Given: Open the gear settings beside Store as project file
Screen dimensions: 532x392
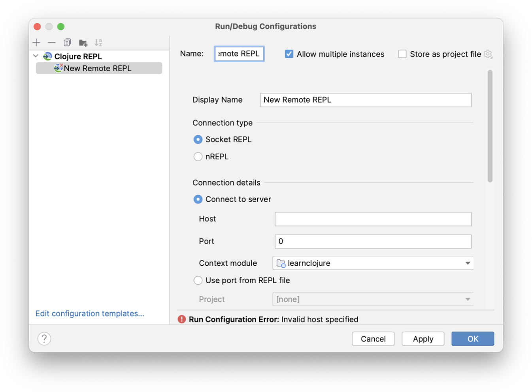Looking at the screenshot, I should pyautogui.click(x=488, y=54).
